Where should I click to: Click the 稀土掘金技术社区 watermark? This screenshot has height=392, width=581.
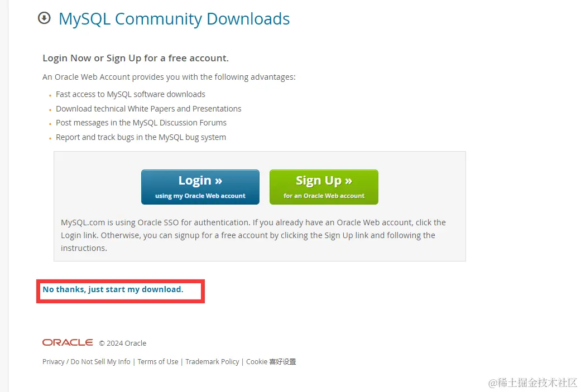pos(533,383)
